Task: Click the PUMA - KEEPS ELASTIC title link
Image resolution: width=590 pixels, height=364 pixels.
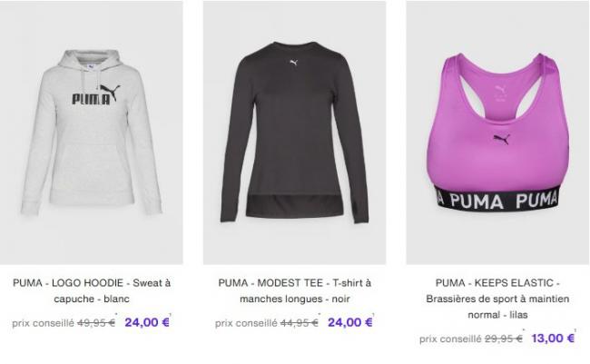Action: click(497, 299)
